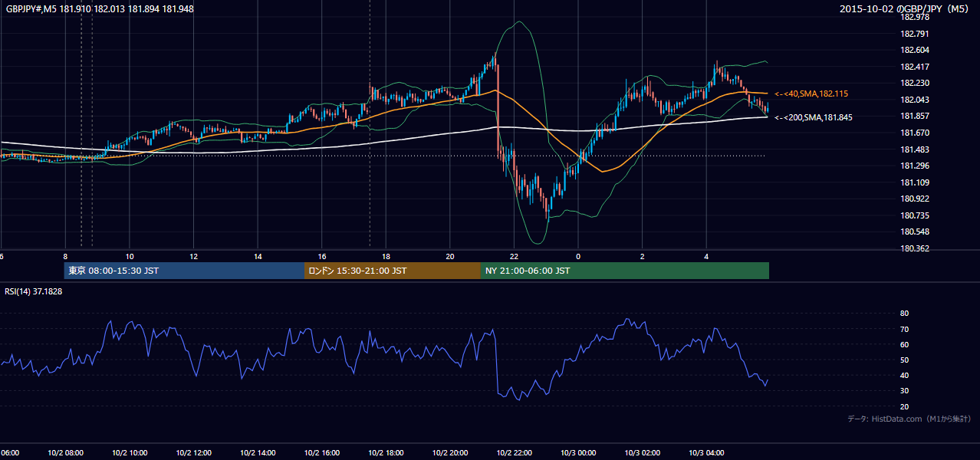
Task: Select the ロンドン 15:30-21:00 JST session bar
Action: pyautogui.click(x=393, y=271)
